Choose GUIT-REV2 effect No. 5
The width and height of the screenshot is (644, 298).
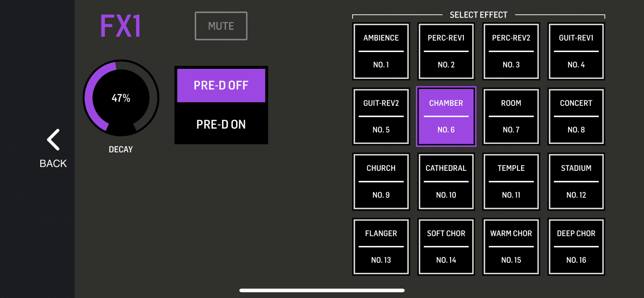pyautogui.click(x=381, y=116)
